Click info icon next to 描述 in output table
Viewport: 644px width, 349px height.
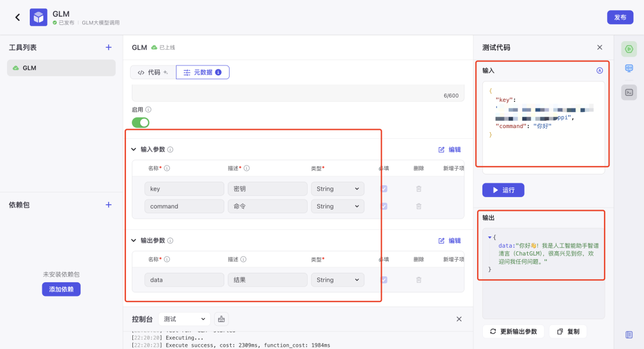tap(243, 259)
